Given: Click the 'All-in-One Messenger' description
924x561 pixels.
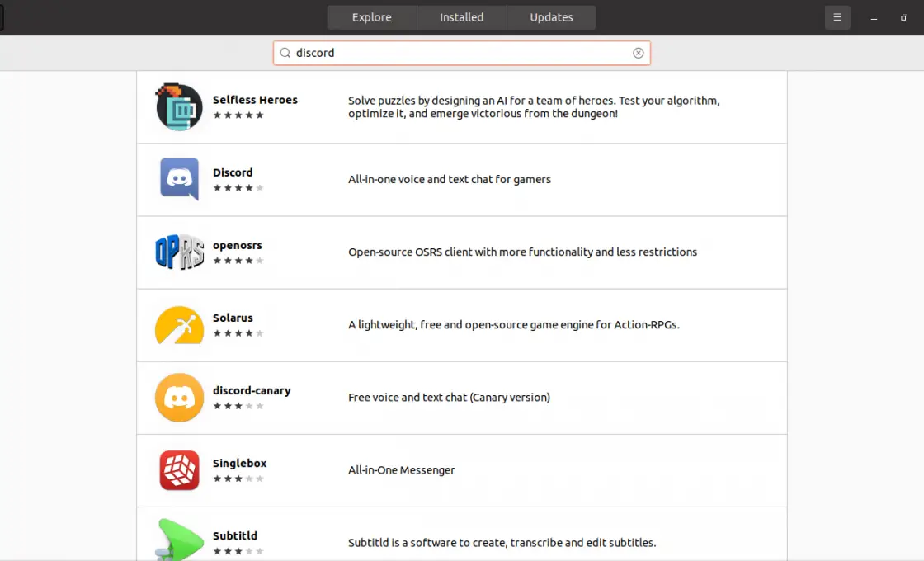Looking at the screenshot, I should pos(401,470).
